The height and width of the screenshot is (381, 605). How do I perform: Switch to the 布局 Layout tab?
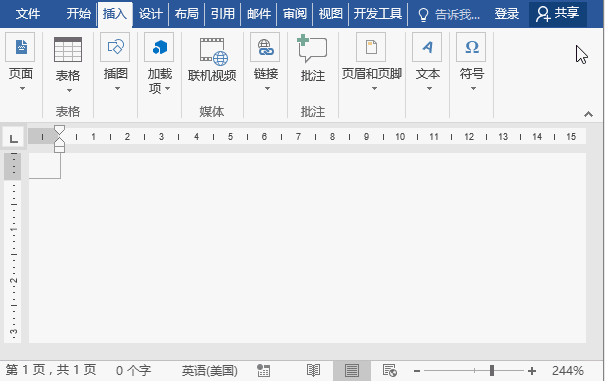click(186, 14)
